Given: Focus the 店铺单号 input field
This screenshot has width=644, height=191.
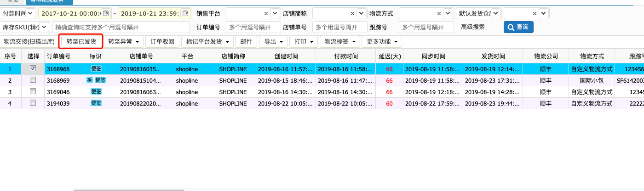Looking at the screenshot, I should tap(340, 27).
